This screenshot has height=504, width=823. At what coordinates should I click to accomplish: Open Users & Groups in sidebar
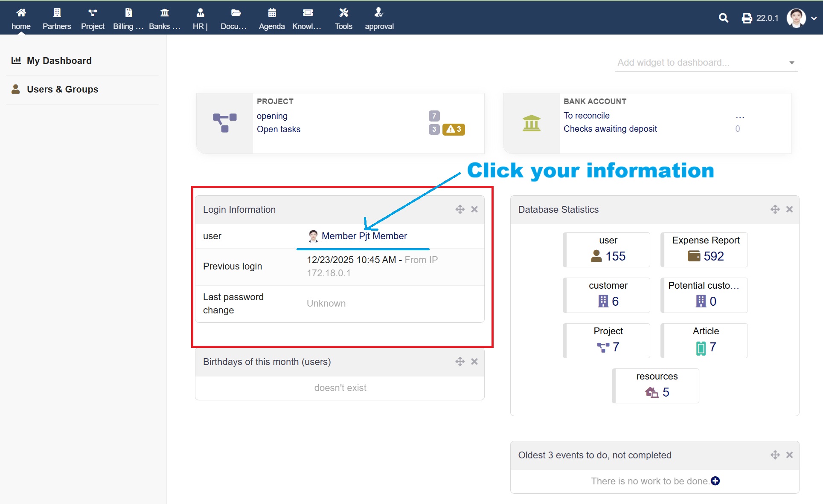tap(62, 89)
